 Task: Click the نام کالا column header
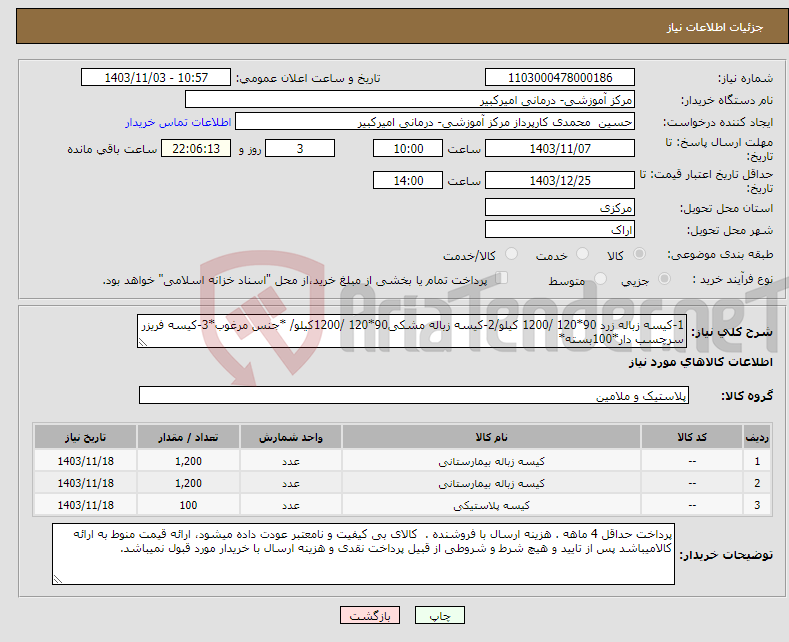pyautogui.click(x=491, y=437)
